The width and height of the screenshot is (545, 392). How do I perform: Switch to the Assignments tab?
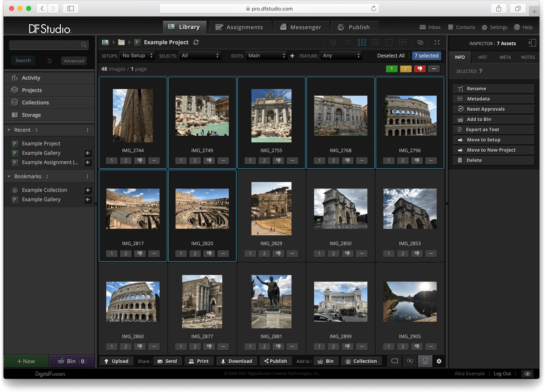tap(239, 27)
